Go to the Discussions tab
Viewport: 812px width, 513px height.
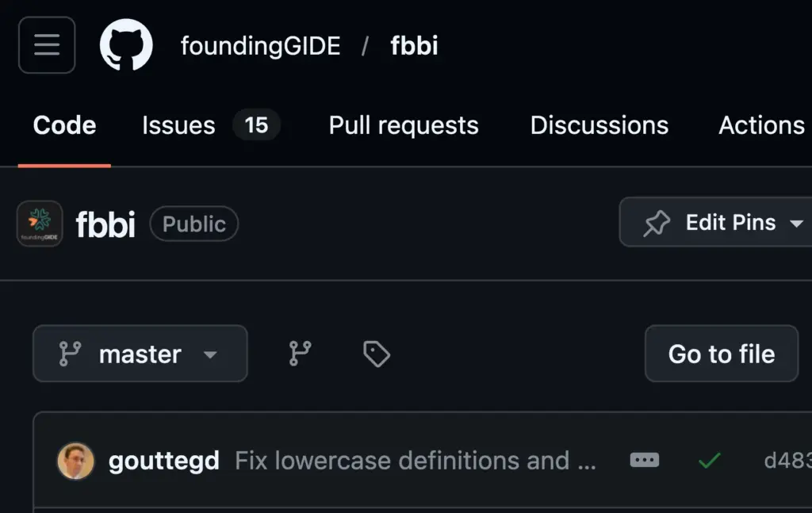coord(599,124)
